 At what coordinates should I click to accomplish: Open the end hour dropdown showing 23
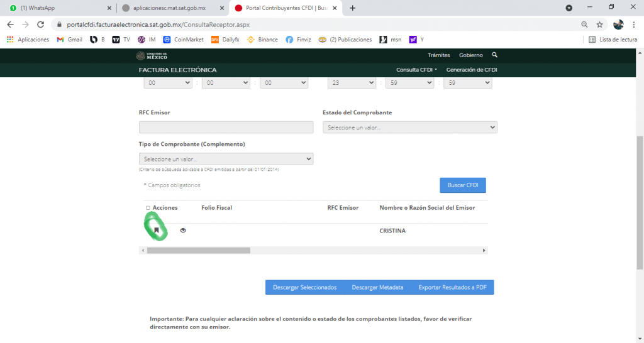352,82
